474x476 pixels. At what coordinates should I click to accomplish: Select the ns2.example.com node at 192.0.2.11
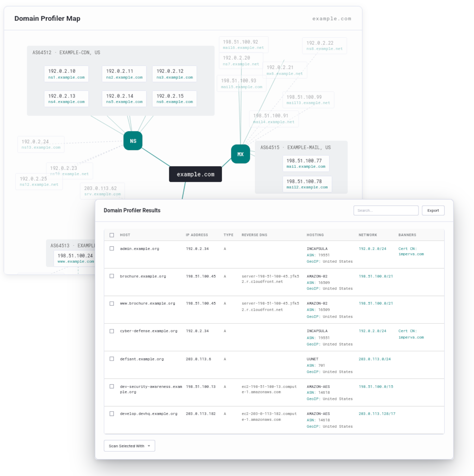click(124, 74)
